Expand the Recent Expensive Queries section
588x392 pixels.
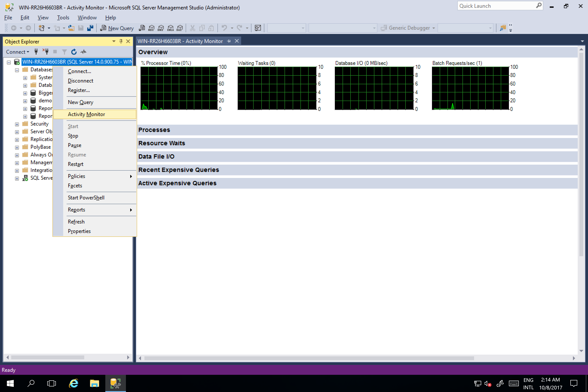click(x=357, y=170)
